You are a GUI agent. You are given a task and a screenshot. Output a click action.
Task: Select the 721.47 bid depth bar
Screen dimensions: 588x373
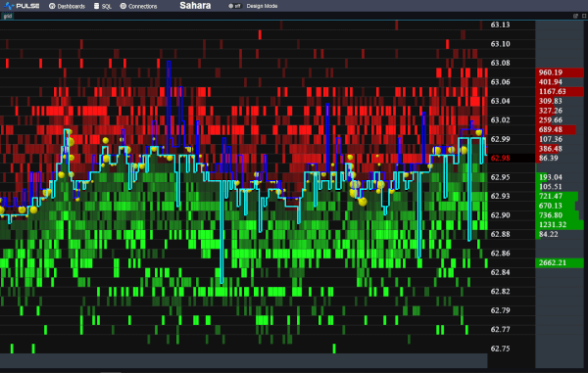[x=557, y=196]
